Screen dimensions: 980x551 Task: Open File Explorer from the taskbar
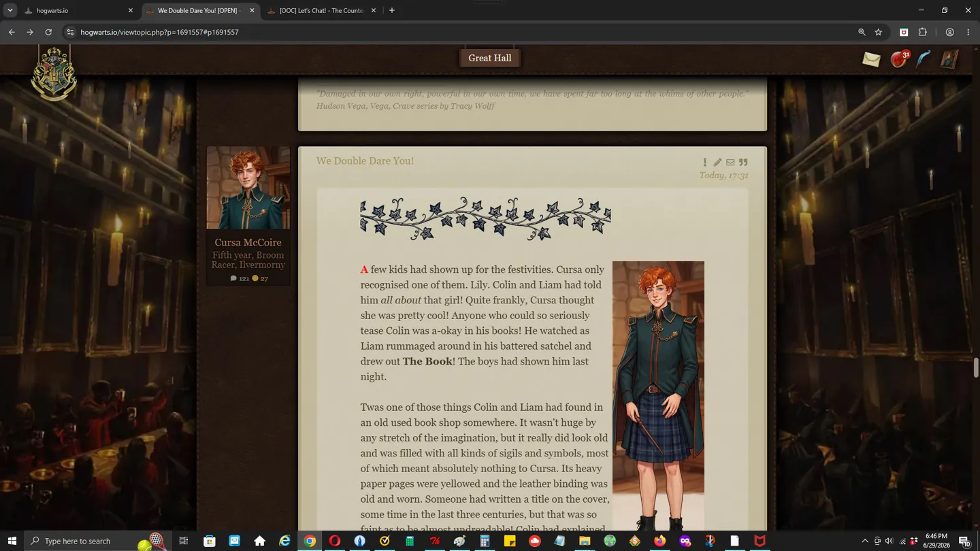click(x=585, y=541)
